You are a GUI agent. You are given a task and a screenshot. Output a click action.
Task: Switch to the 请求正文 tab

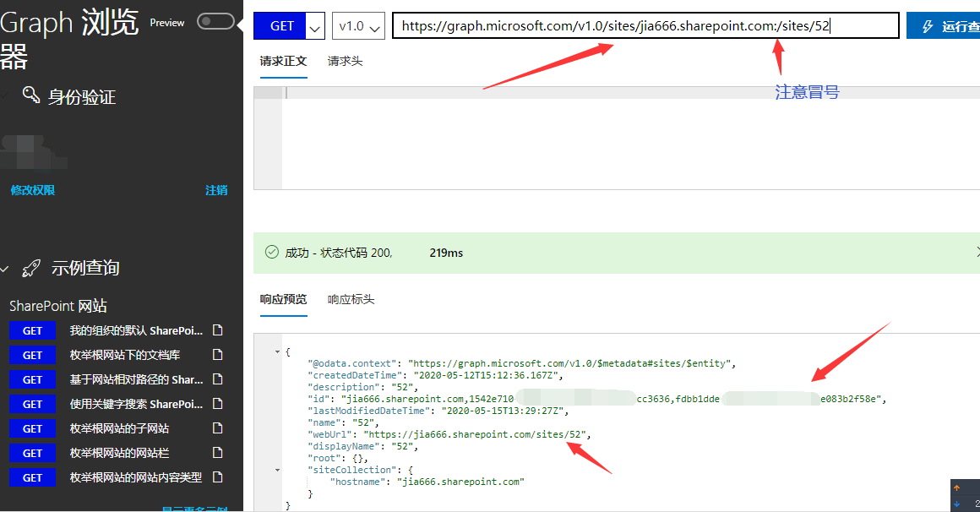283,62
